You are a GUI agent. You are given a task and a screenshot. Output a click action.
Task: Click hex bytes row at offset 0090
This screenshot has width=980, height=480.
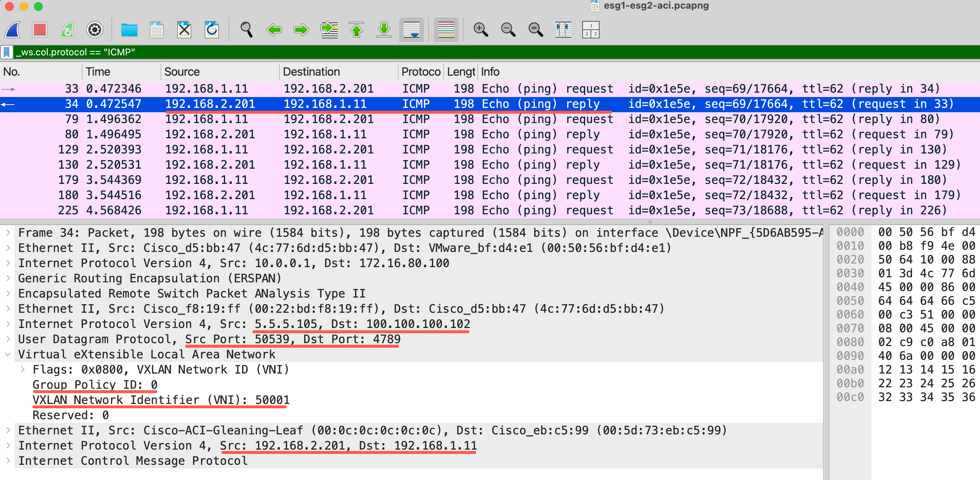click(x=927, y=356)
